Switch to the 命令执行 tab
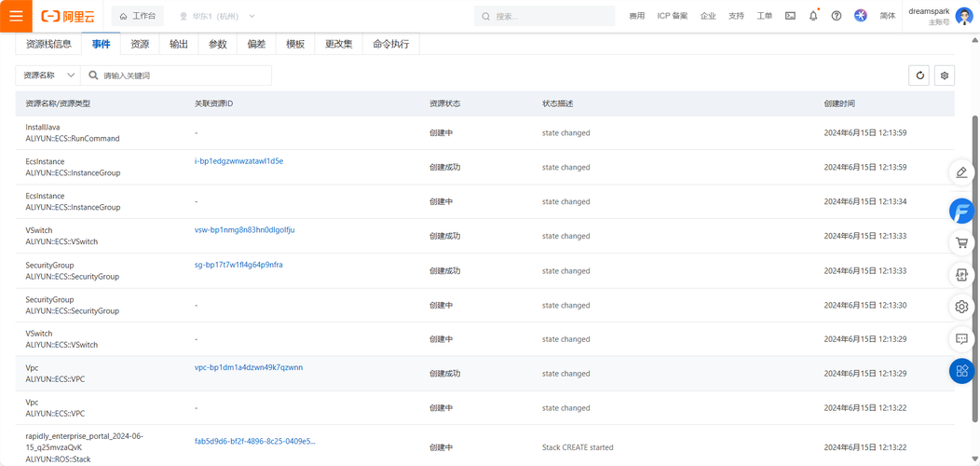The width and height of the screenshot is (980, 466). coord(390,45)
